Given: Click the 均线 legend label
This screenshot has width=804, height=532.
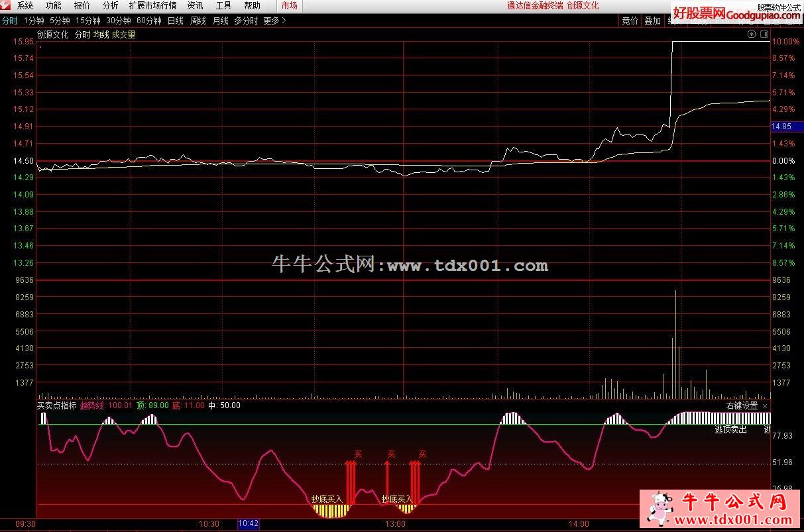Looking at the screenshot, I should [101, 34].
